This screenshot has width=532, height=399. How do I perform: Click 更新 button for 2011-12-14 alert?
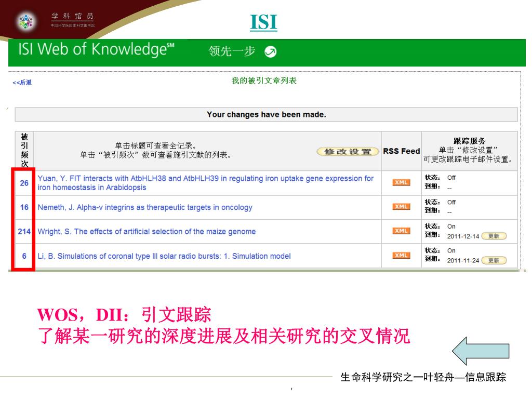494,236
